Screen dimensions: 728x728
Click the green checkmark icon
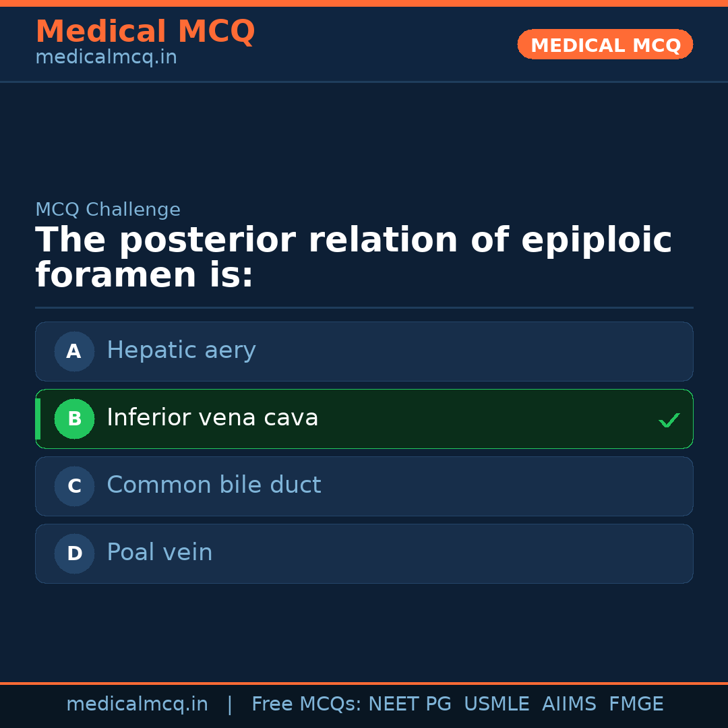669,421
